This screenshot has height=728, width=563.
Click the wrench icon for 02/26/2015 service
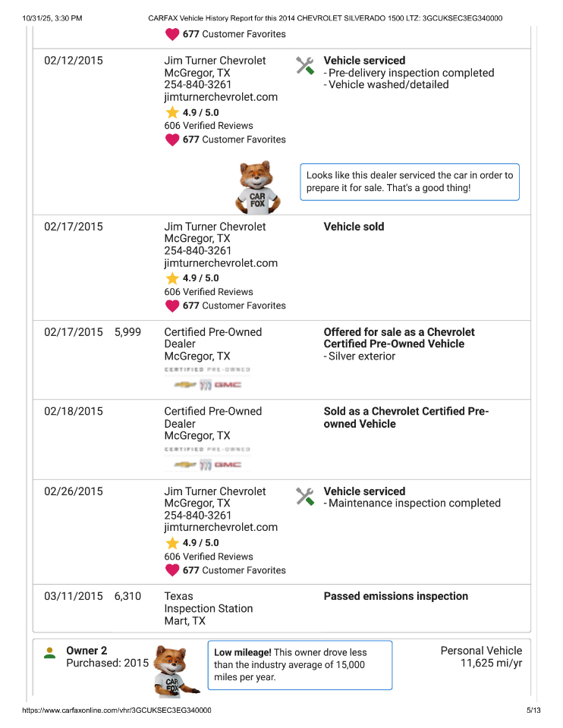click(x=305, y=497)
